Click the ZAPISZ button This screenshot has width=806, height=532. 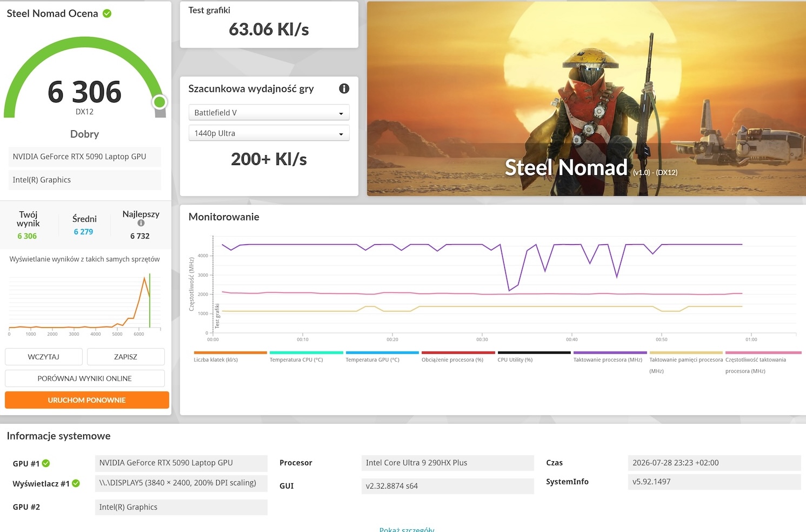pos(126,357)
